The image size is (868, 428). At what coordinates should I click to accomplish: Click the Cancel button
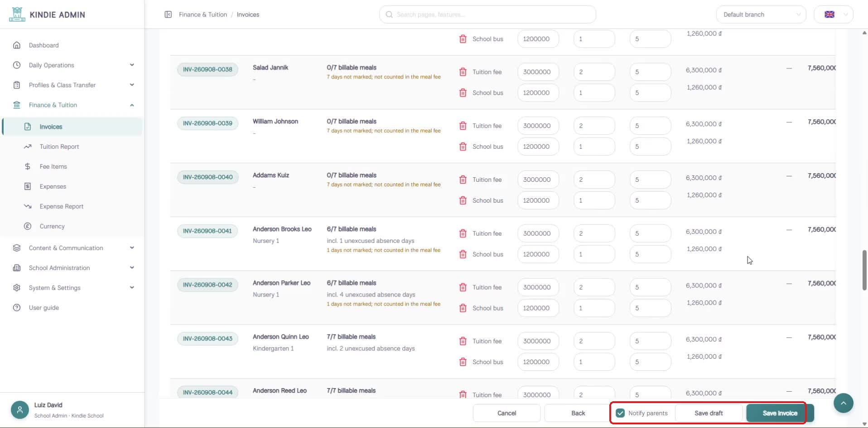506,413
